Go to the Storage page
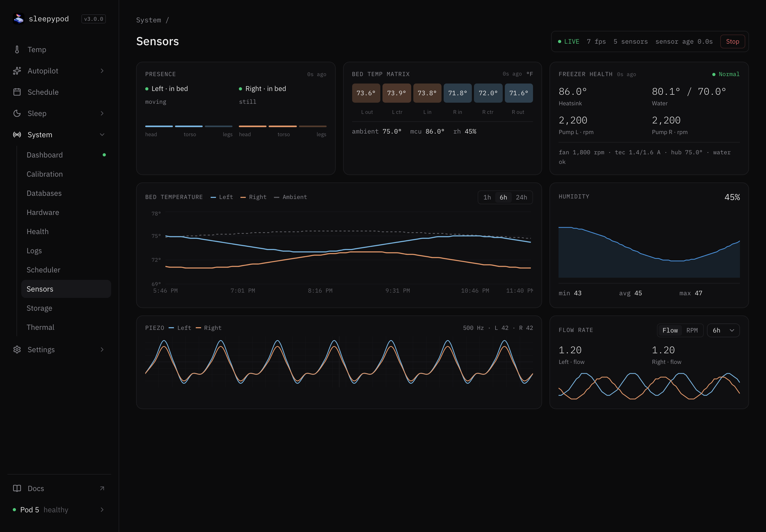Image resolution: width=766 pixels, height=532 pixels. [66, 308]
